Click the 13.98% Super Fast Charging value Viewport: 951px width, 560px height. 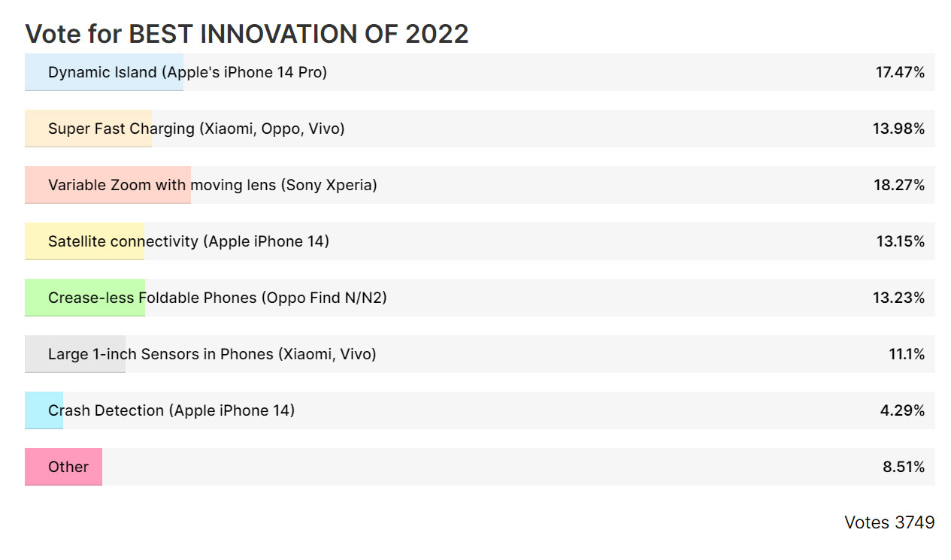coord(899,129)
